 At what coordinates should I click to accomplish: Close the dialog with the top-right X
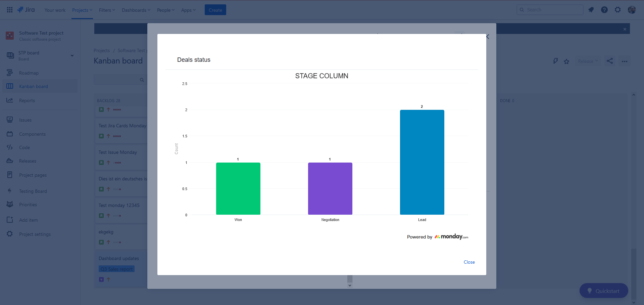point(488,37)
